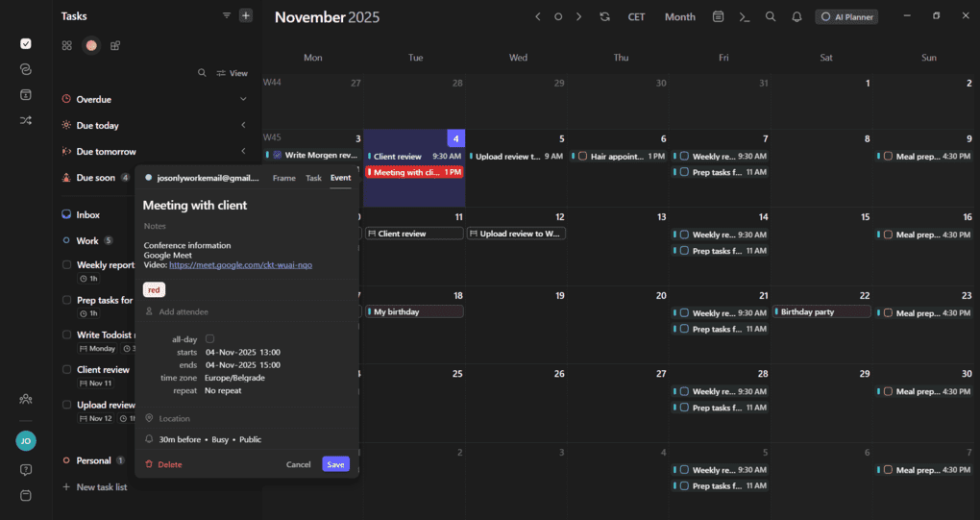The image size is (980, 520).
Task: Click the bottom sidebar calendar icon
Action: (x=26, y=496)
